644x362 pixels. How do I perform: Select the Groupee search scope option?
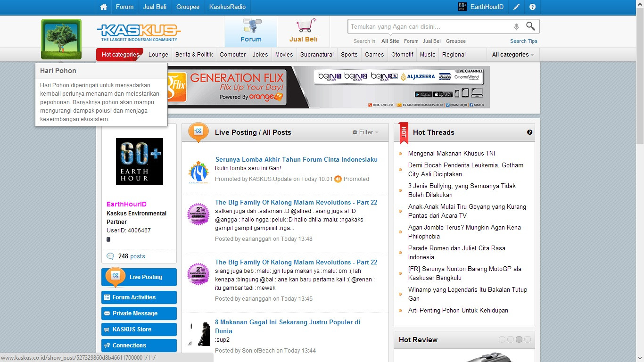[455, 41]
